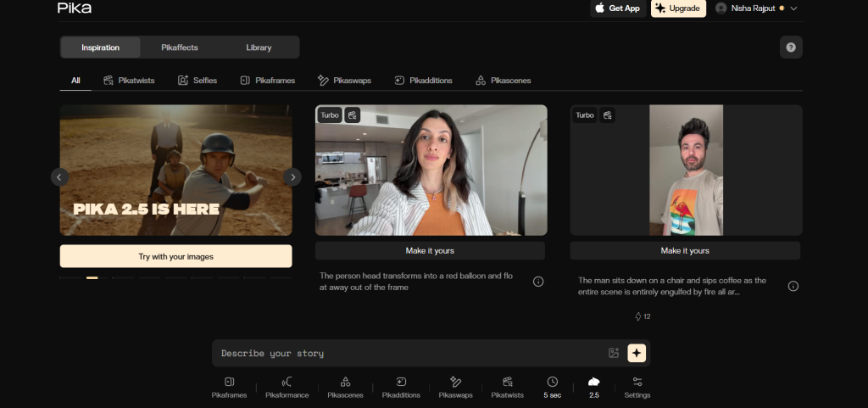Select the Pikaswaps tool in bottom toolbar

[x=455, y=382]
